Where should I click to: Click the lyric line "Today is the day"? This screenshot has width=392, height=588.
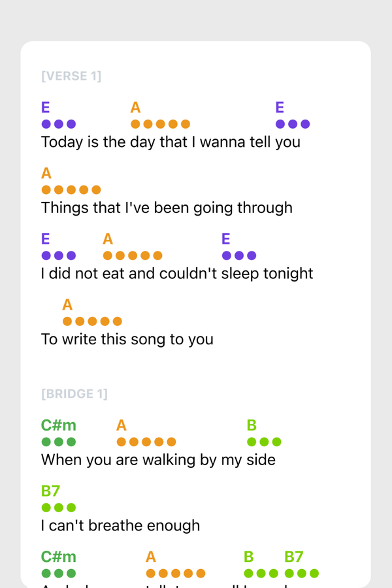(x=171, y=142)
